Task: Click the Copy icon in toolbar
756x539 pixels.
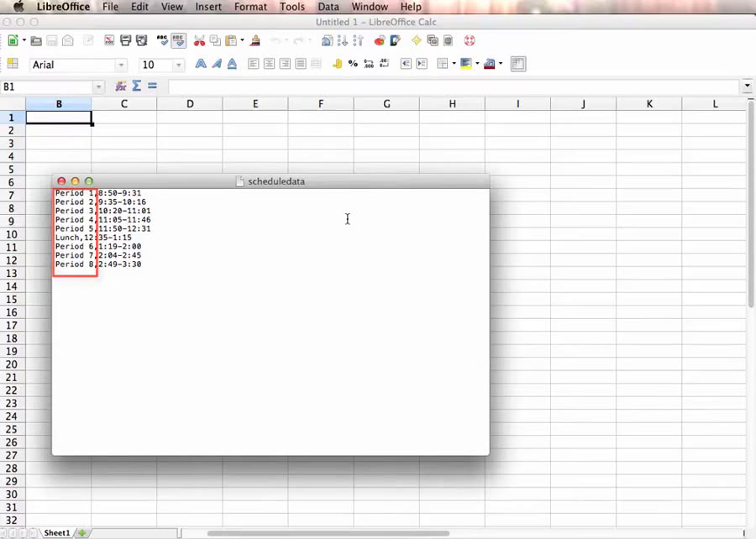Action: pyautogui.click(x=215, y=40)
